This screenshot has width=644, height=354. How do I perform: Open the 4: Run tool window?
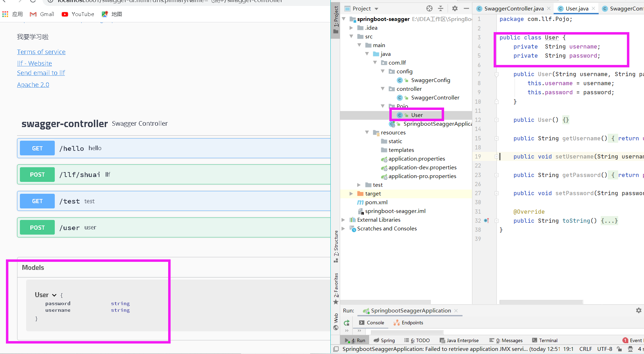coord(355,340)
